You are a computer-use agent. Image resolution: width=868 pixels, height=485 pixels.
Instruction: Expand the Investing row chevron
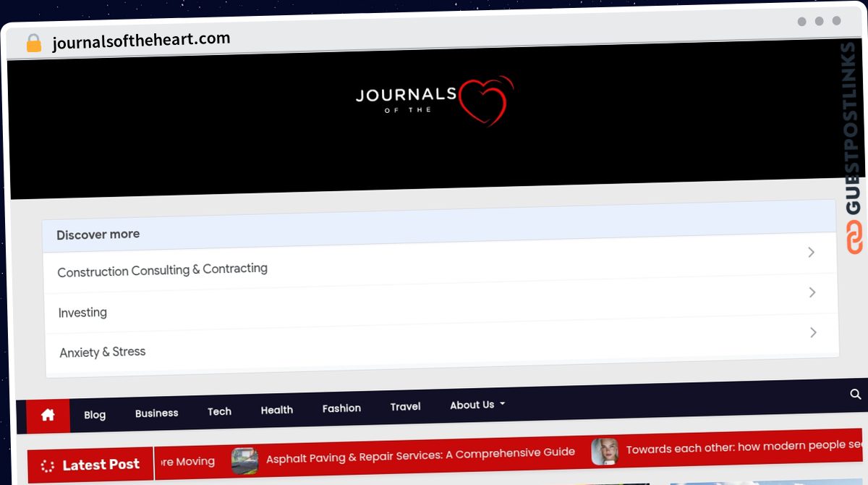812,292
